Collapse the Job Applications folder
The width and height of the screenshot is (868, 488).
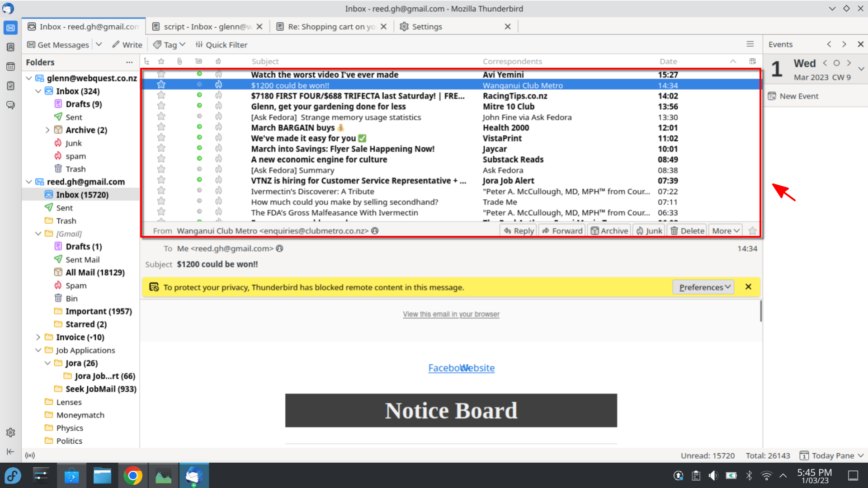(38, 350)
